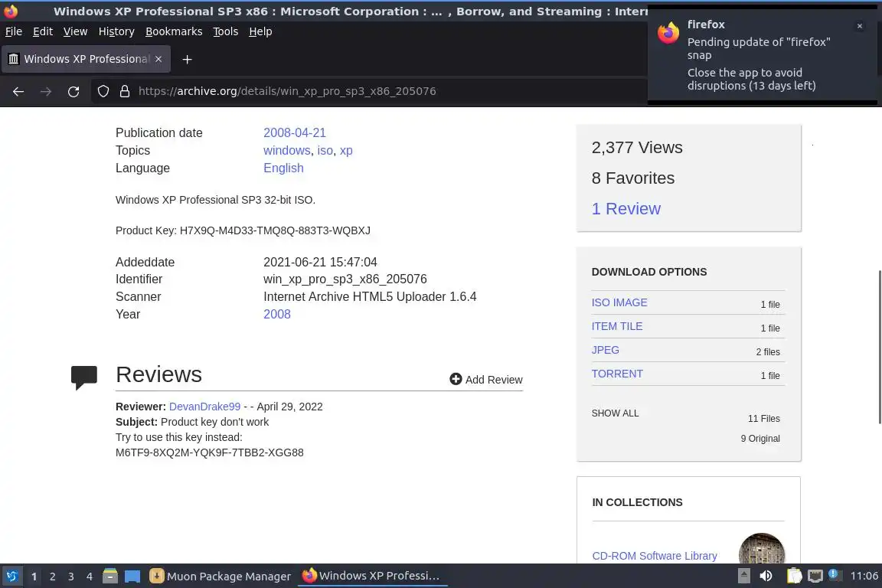Click the page vertical scrollbar
Viewport: 882px width, 588px height.
click(879, 347)
